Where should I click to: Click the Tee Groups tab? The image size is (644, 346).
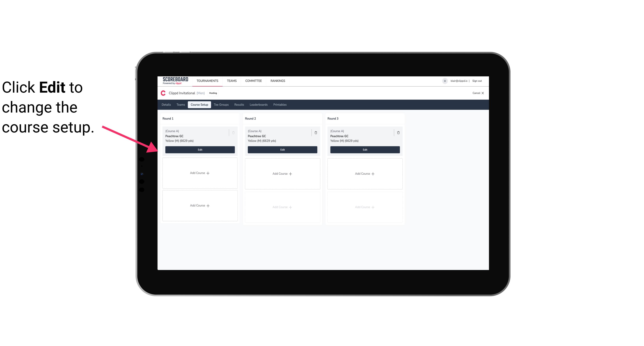221,105
